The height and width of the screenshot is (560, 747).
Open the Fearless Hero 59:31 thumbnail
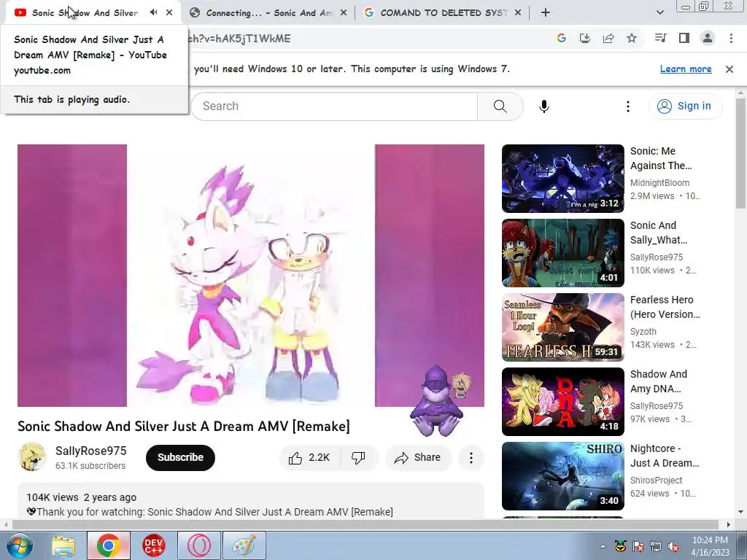(x=562, y=327)
